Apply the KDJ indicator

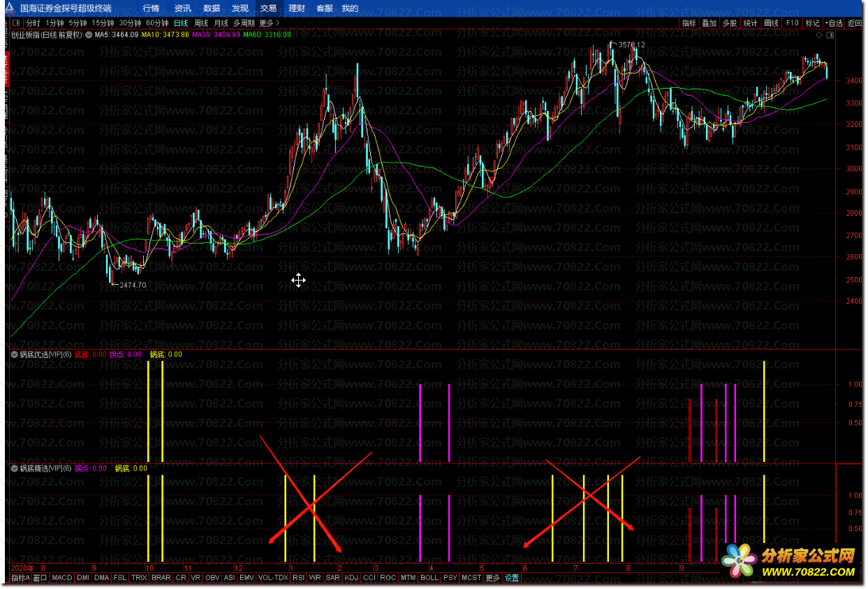351,578
